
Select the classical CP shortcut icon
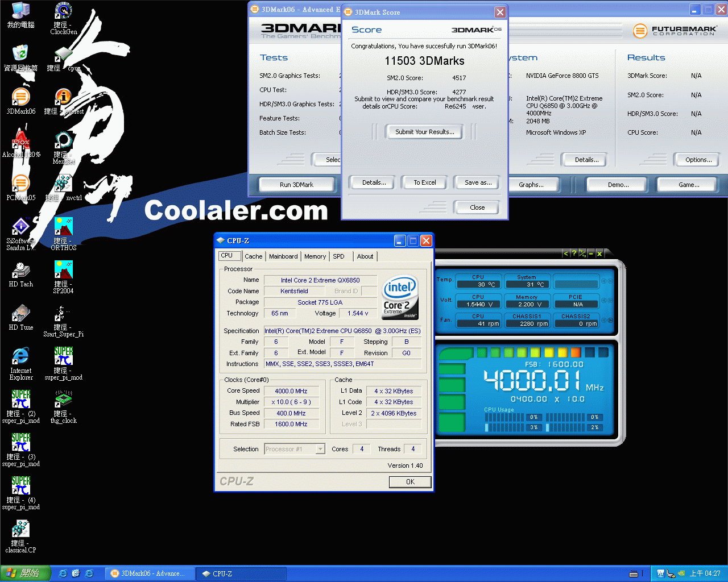20,537
